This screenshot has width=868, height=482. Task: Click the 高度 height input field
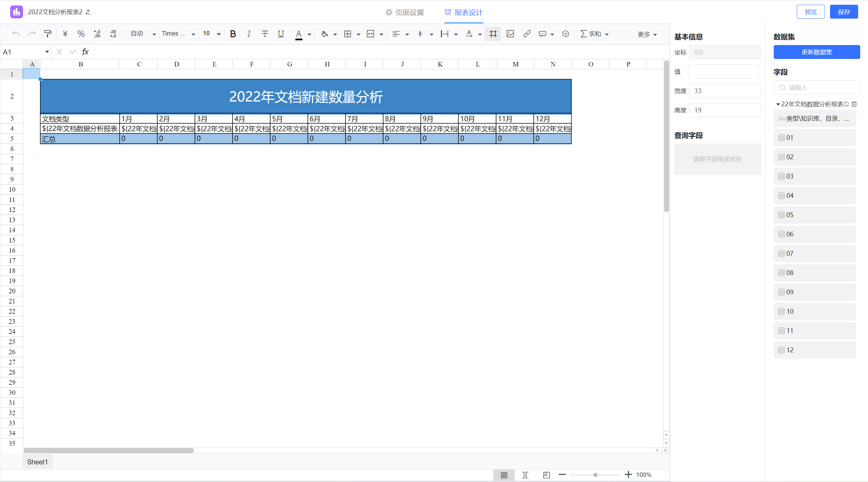(x=725, y=110)
